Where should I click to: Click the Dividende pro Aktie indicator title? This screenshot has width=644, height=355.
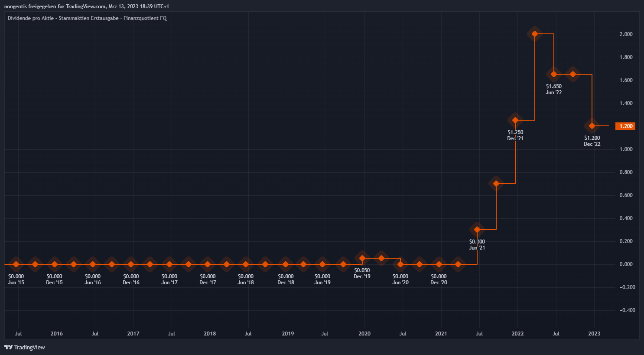tap(87, 18)
